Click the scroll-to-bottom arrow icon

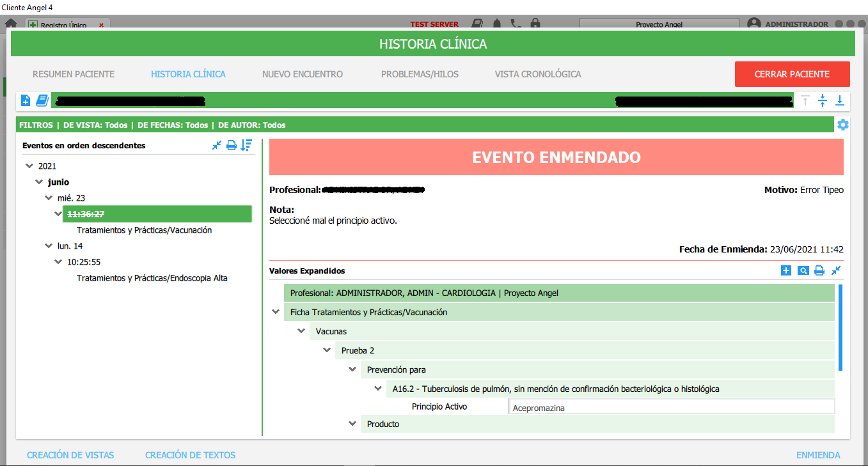(x=840, y=100)
